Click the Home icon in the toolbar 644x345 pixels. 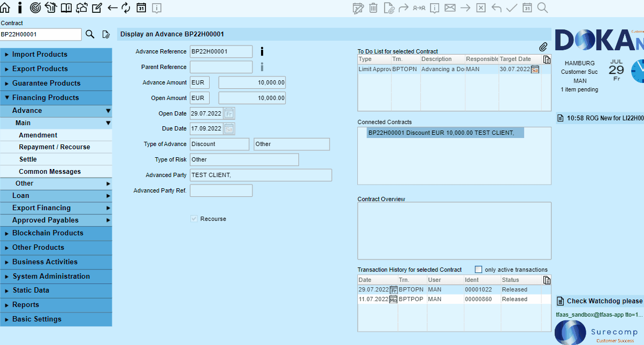5,7
